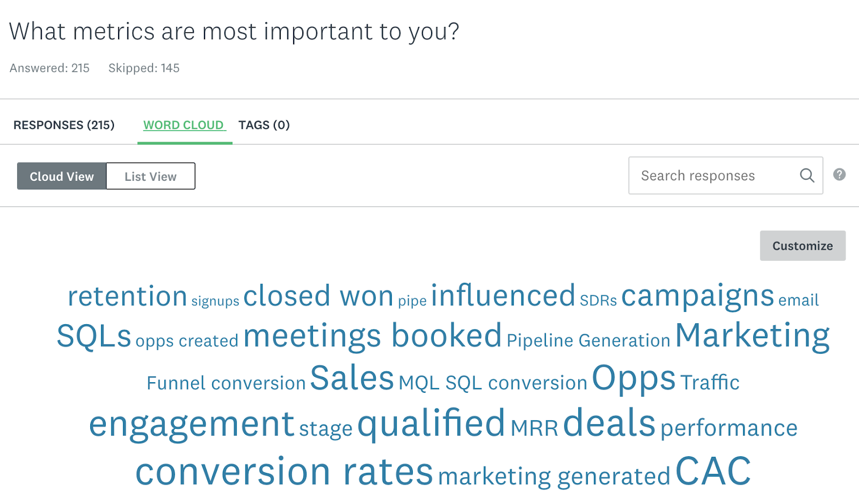The image size is (859, 504).
Task: Click 'meetings booked' cloud phrase
Action: tap(373, 336)
